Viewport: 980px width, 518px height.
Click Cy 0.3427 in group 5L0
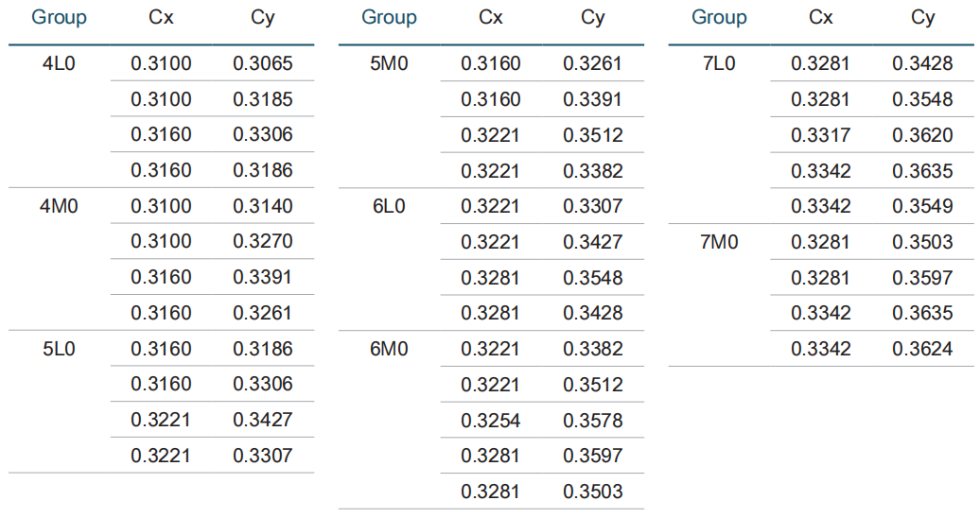[263, 420]
